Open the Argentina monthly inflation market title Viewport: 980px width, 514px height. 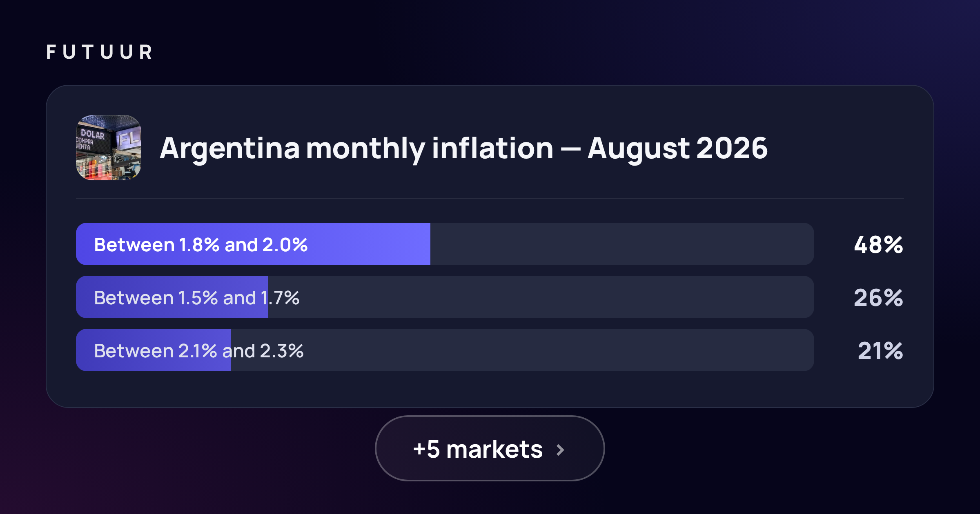click(x=463, y=148)
